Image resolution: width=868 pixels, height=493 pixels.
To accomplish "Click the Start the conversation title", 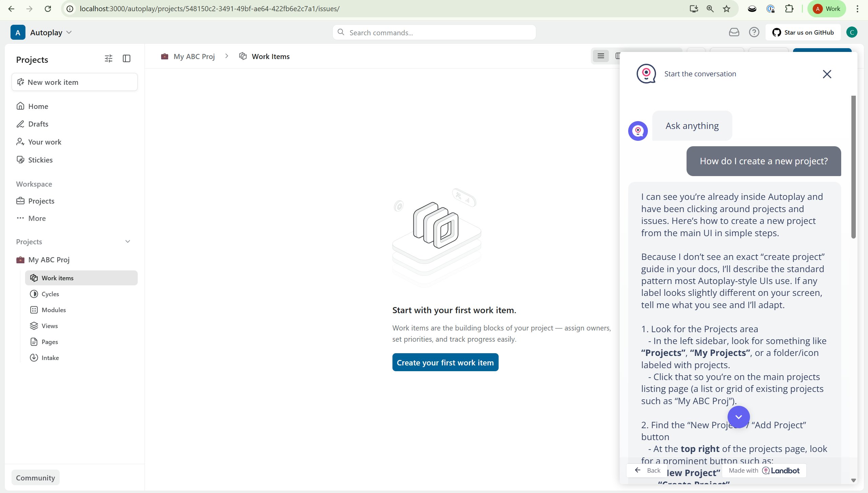I will (x=700, y=74).
